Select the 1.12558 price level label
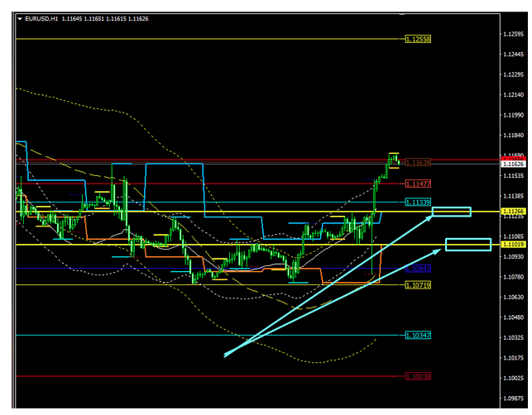The width and height of the screenshot is (532, 415). tap(419, 39)
